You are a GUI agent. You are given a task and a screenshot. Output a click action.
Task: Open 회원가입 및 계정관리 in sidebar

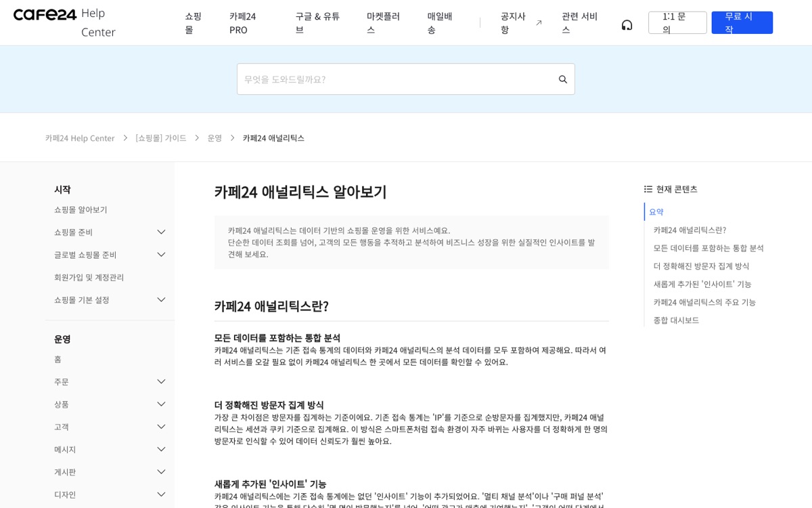[89, 278]
